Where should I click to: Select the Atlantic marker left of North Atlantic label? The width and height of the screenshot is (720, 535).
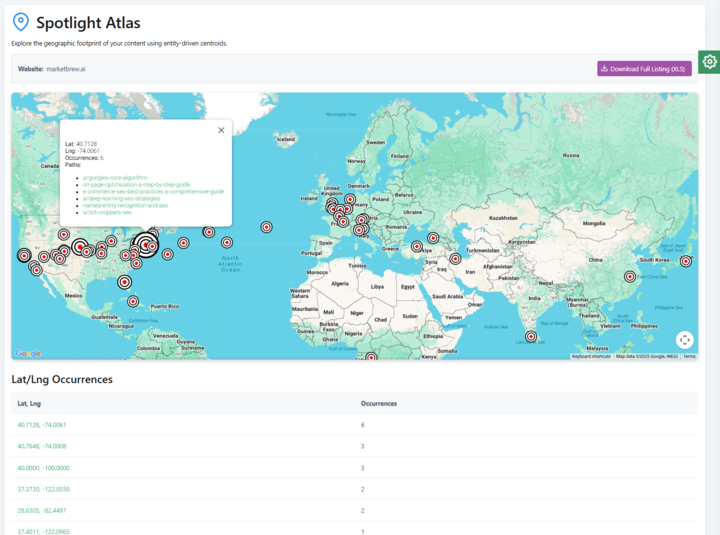[x=227, y=242]
